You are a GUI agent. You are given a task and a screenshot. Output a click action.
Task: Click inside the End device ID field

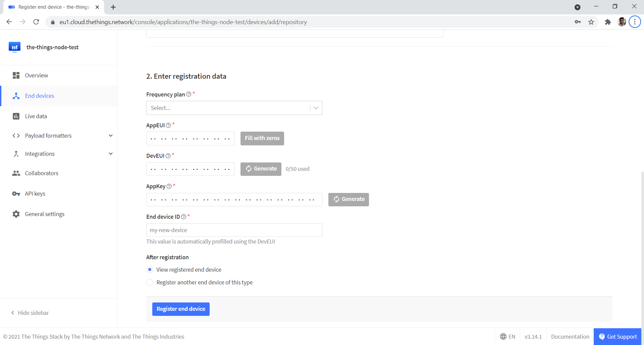(234, 230)
